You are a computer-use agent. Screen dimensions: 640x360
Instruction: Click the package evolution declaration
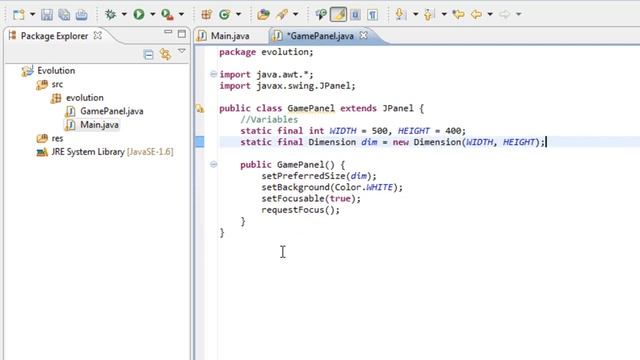coord(266,52)
